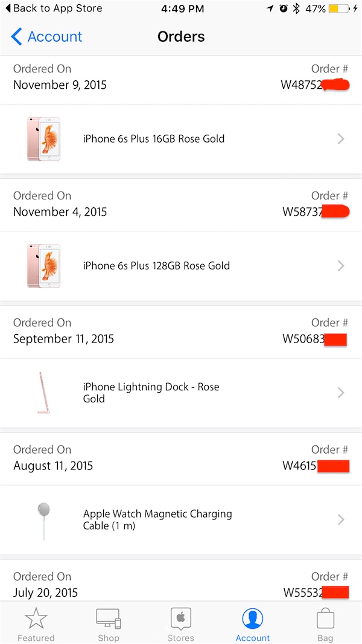This screenshot has width=362, height=644.
Task: Tap the Apple Watch charging cable image
Action: coord(42,520)
